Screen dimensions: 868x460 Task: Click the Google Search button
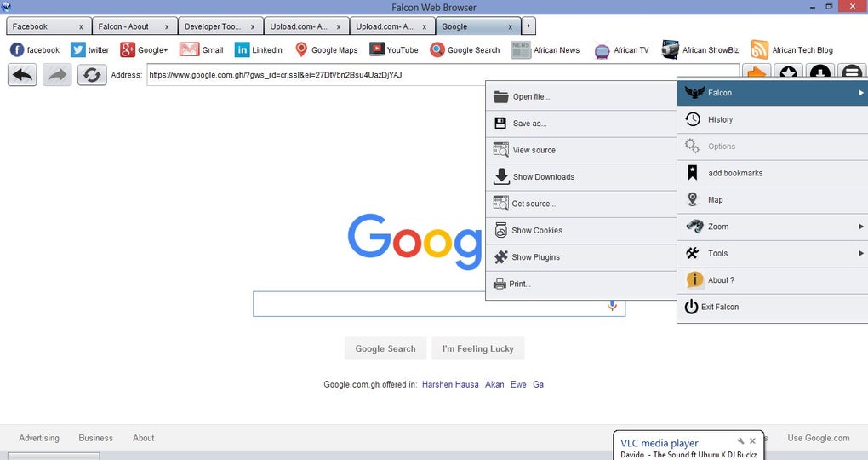(385, 348)
